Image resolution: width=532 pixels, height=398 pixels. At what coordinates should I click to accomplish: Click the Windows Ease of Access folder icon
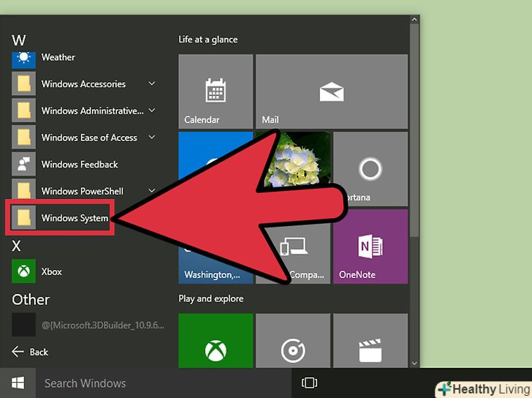[23, 138]
